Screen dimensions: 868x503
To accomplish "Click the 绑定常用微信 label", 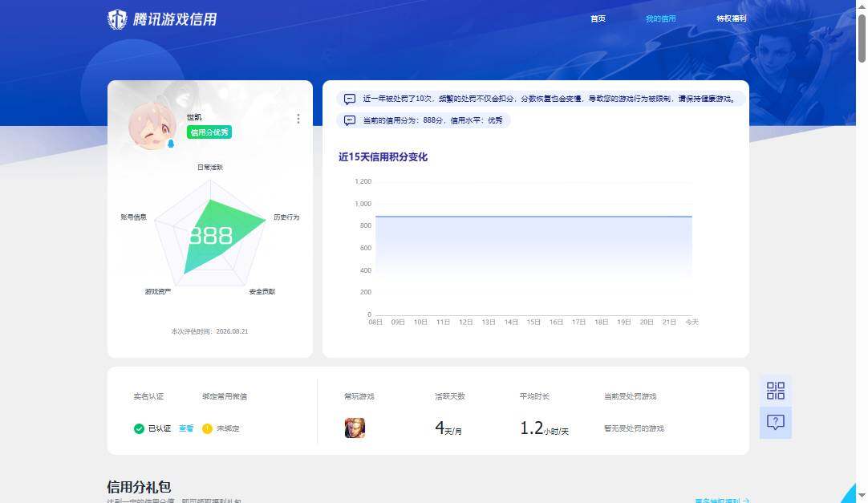I will point(225,397).
